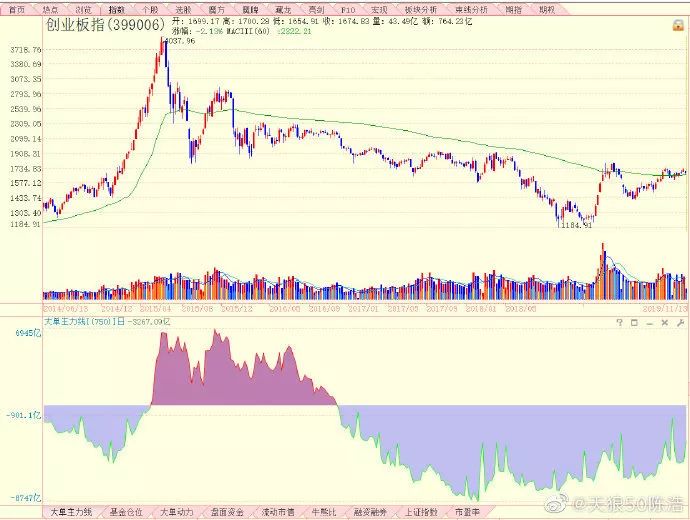Viewport: 690px width, 520px height.
Task: Open indicator settings wrench icon
Action: [x=680, y=322]
